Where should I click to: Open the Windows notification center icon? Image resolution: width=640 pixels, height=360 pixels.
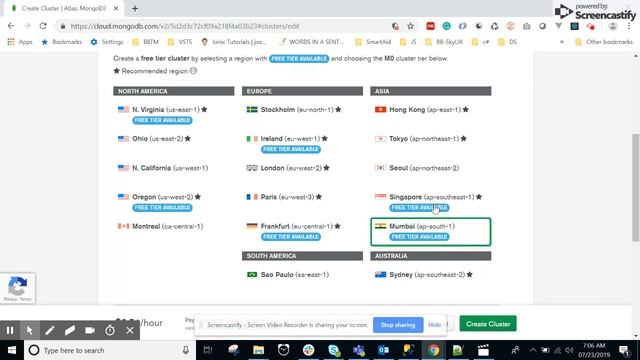(624, 350)
